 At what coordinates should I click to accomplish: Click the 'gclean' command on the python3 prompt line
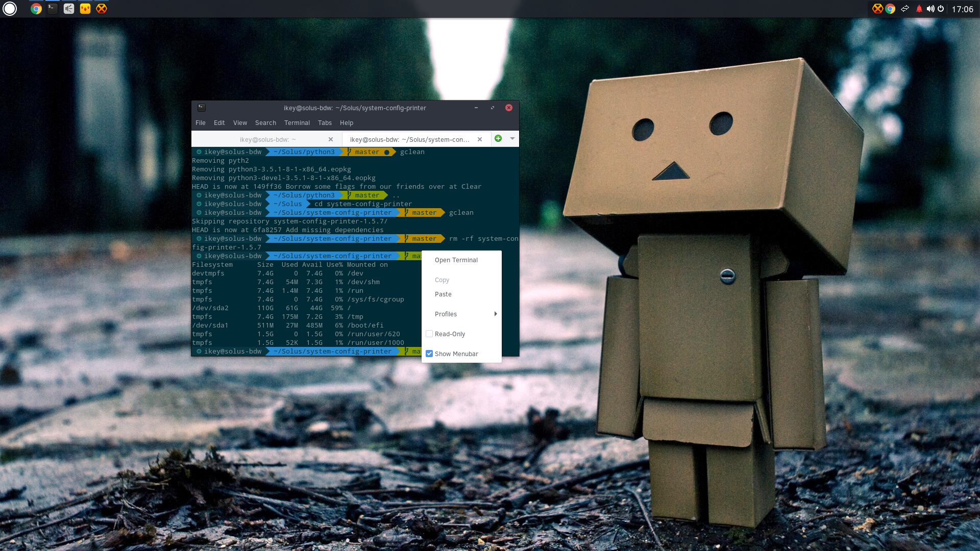coord(412,152)
